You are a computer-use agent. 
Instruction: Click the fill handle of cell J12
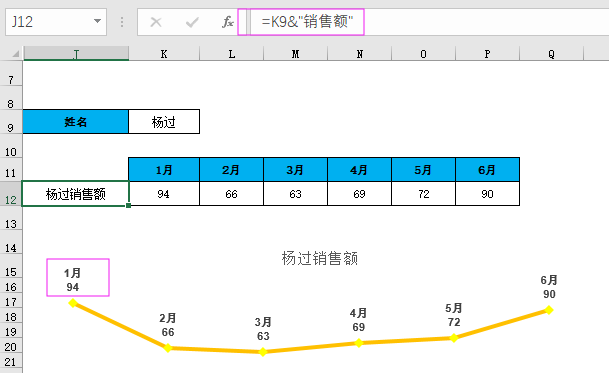tap(129, 206)
